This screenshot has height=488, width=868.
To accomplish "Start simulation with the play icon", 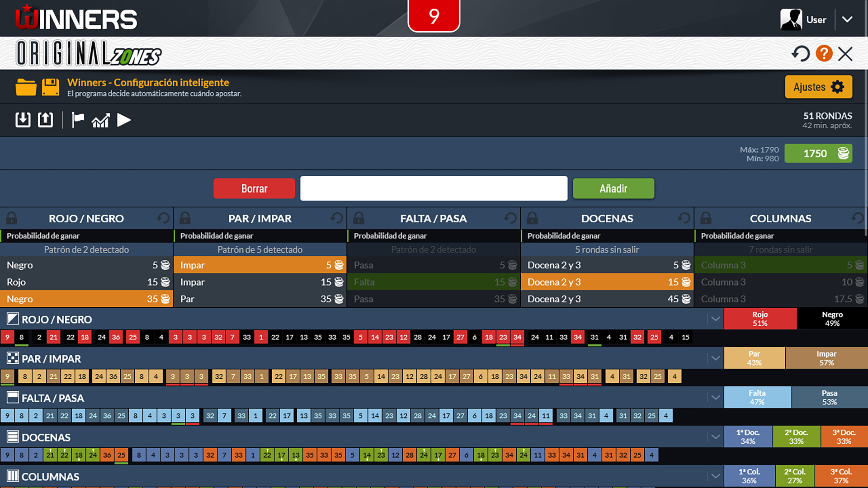I will [124, 120].
